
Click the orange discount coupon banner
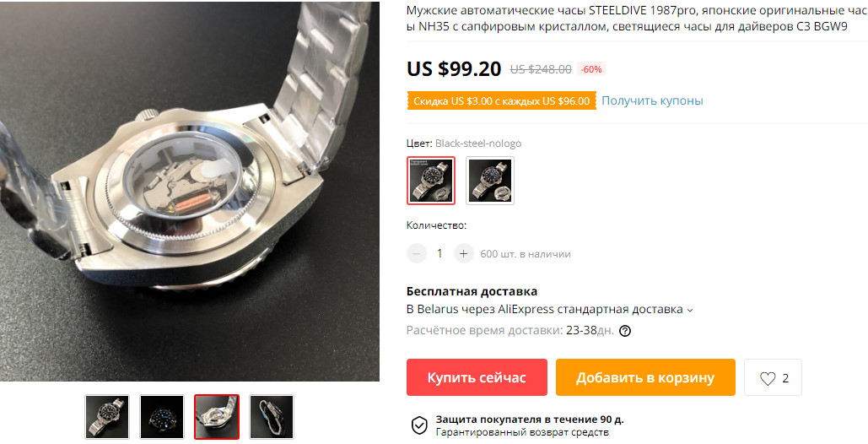point(502,101)
